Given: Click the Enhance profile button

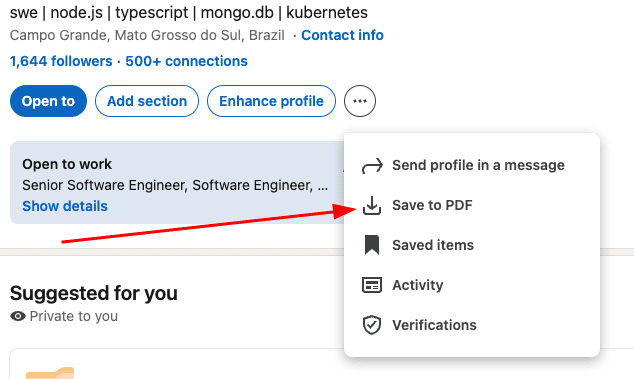Looking at the screenshot, I should point(271,101).
